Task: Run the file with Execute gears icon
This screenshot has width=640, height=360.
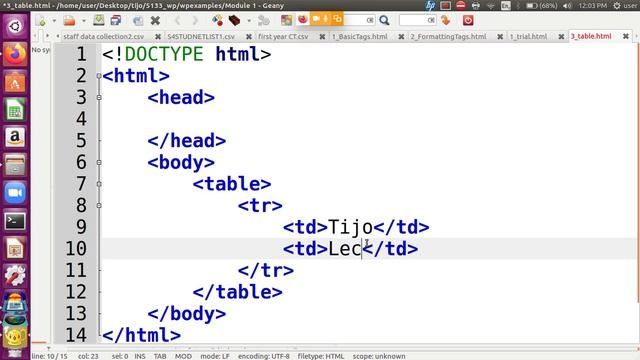Action: click(x=264, y=20)
